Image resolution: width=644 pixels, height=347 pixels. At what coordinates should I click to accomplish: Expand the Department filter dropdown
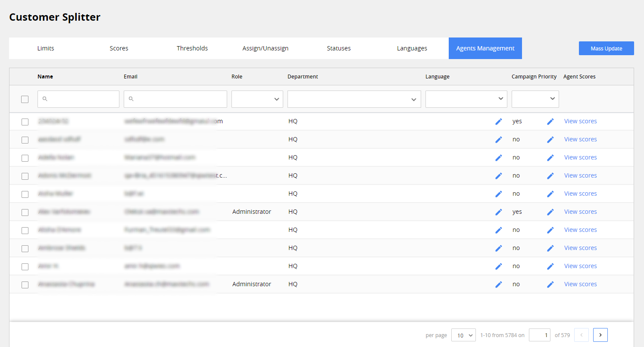point(354,99)
